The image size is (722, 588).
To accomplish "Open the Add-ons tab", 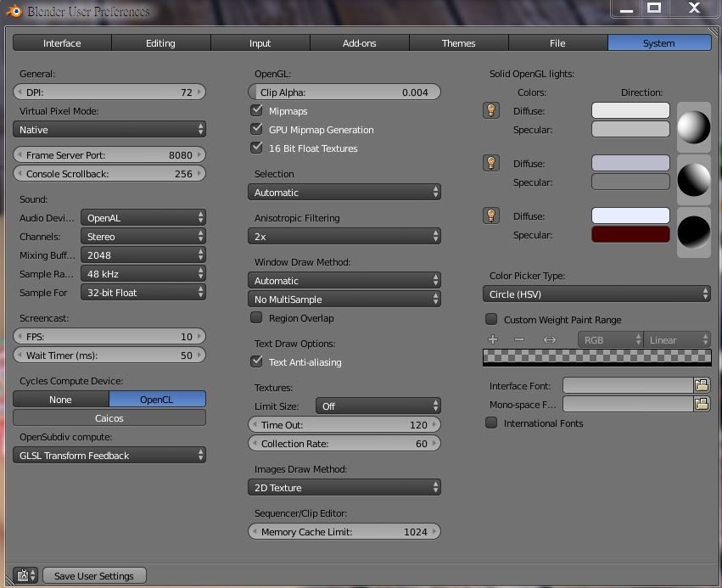I will 359,42.
